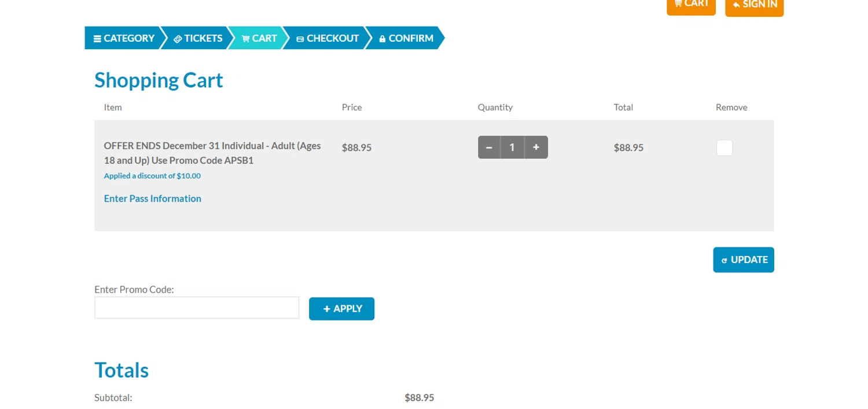Apply the promo code
This screenshot has height=409, width=868.
pos(341,309)
